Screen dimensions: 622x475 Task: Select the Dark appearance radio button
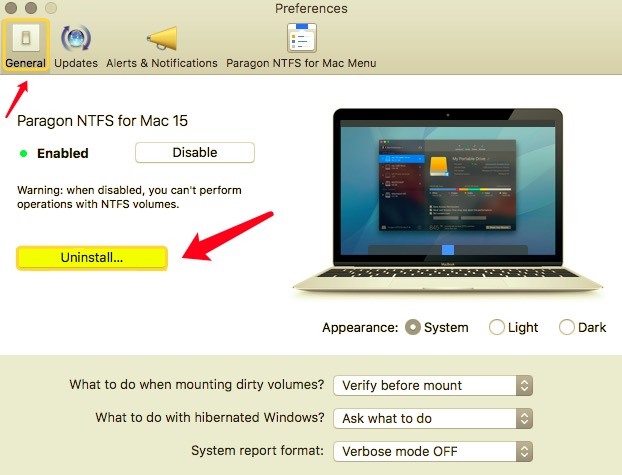tap(566, 327)
